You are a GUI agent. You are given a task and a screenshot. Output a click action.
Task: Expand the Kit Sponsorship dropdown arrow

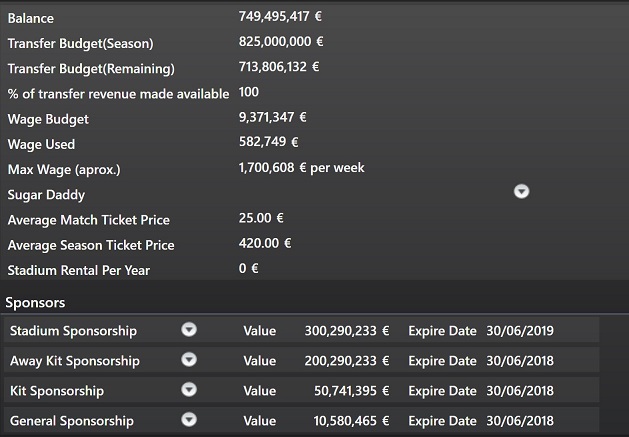(x=189, y=390)
